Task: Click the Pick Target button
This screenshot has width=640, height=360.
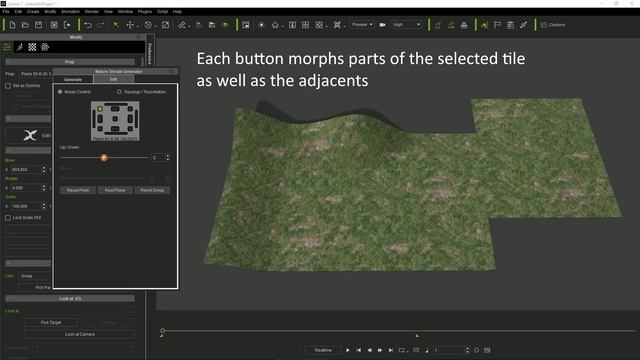Action: coord(51,322)
